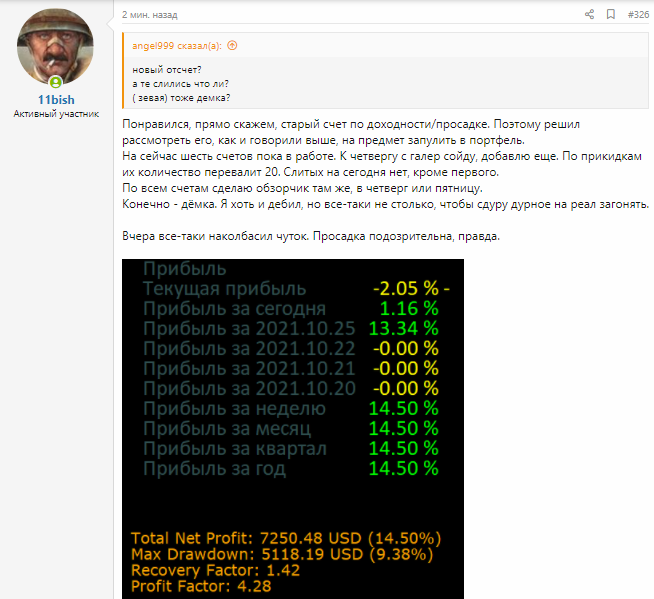Click the share icon for post #326
The height and width of the screenshot is (599, 654).
(589, 15)
